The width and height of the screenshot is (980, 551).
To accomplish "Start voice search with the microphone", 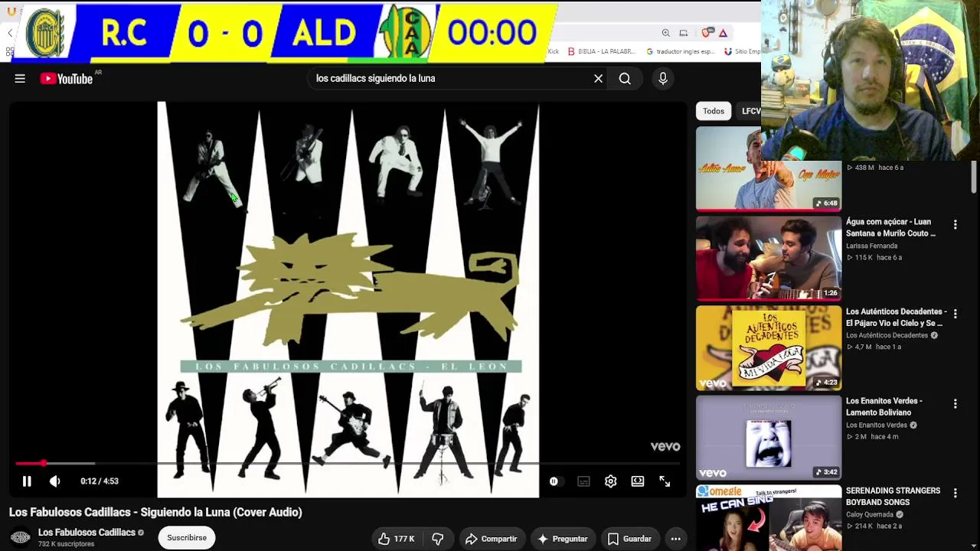I will [x=663, y=78].
